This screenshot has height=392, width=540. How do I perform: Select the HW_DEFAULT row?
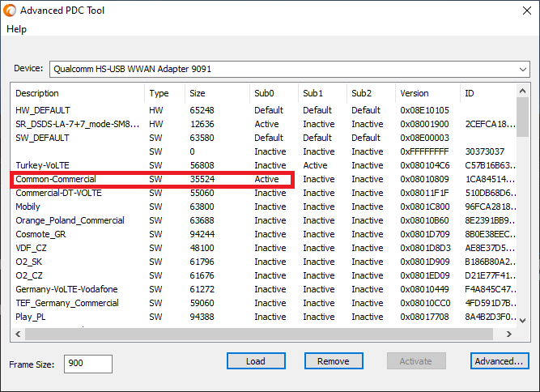(x=263, y=110)
